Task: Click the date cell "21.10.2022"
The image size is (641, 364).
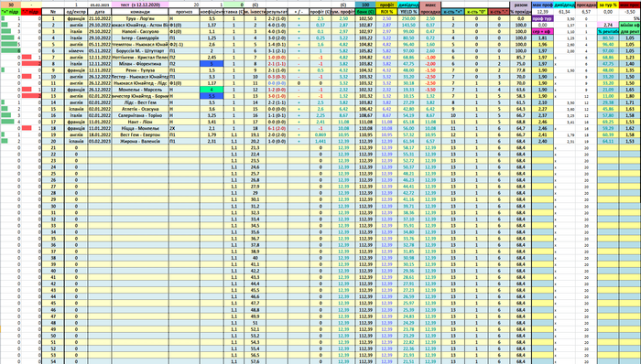Action: pos(99,18)
